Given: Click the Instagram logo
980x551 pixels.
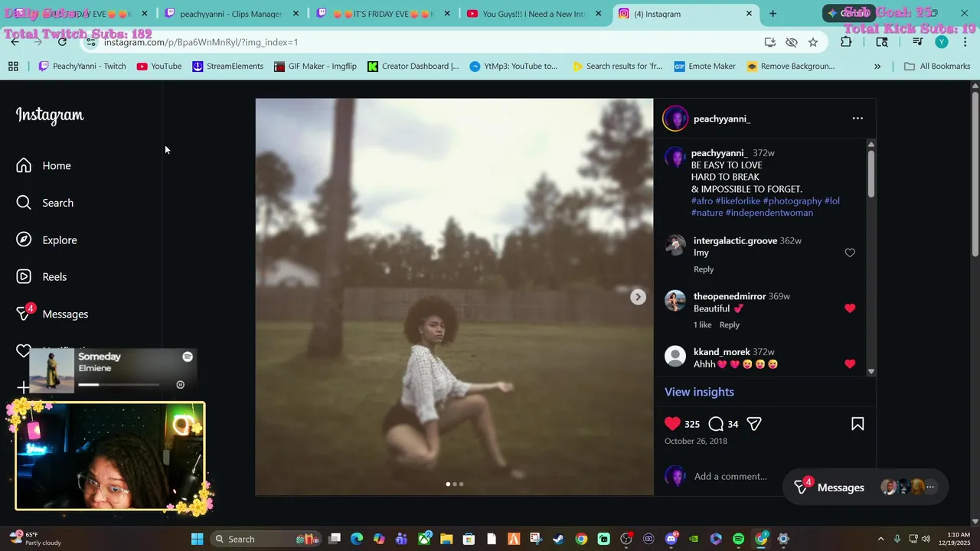Looking at the screenshot, I should tap(50, 116).
